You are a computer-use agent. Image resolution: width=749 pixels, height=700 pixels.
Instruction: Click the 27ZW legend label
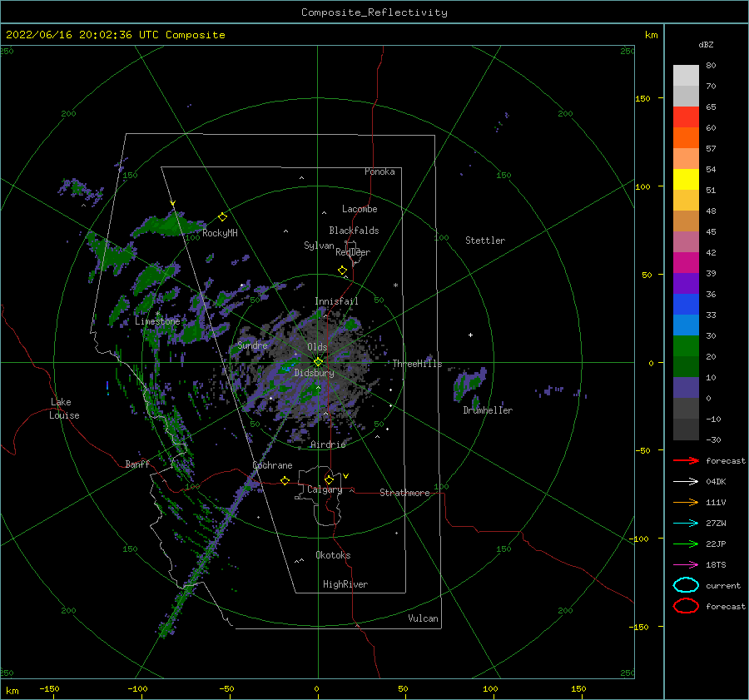[x=716, y=524]
